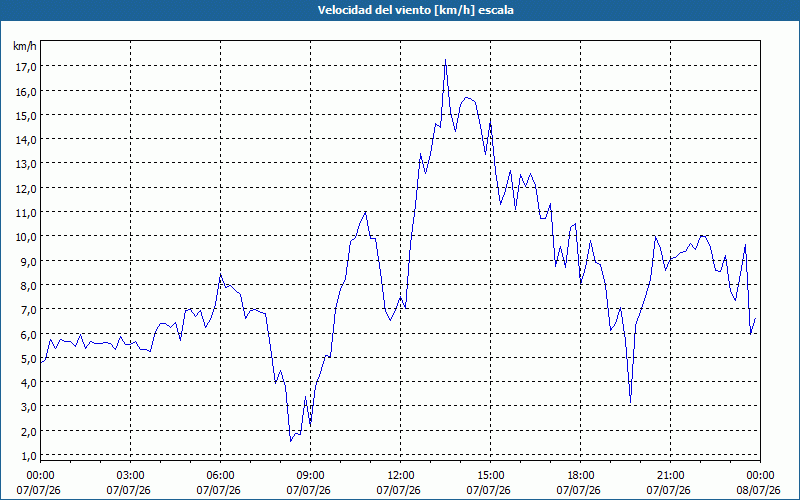
Task: Pick the '11,0' y-axis tick label
Action: click(26, 213)
